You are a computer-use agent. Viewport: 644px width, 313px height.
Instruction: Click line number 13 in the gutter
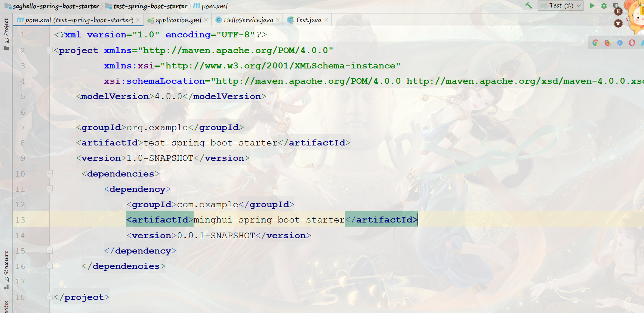click(x=20, y=220)
